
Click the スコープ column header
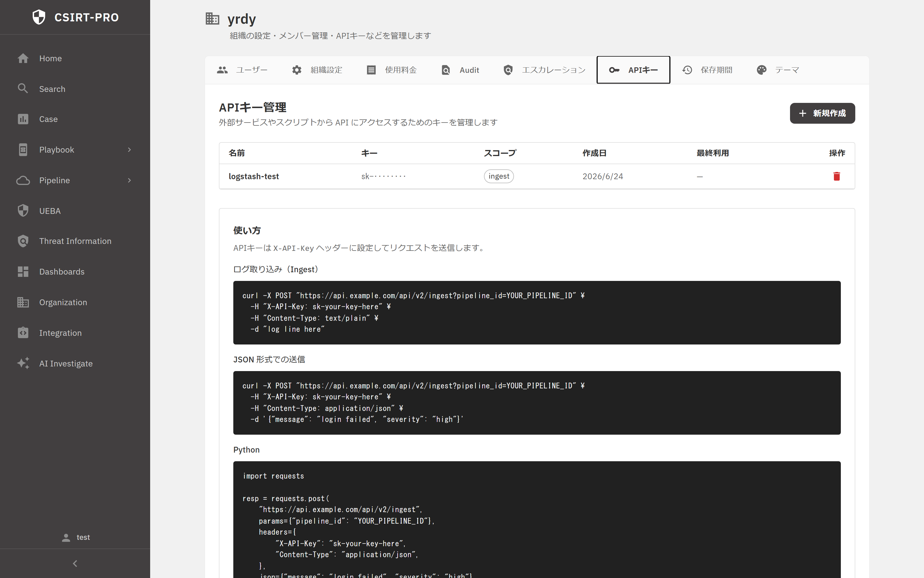coord(500,153)
